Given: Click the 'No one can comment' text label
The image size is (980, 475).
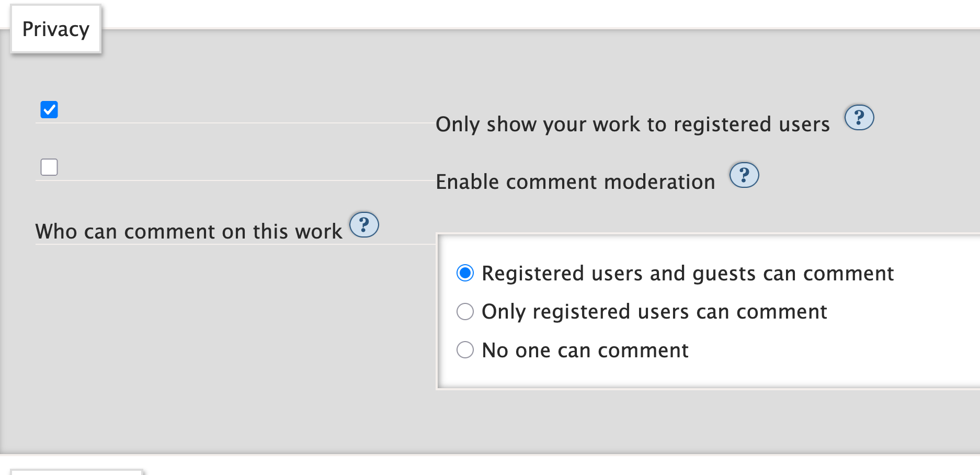Looking at the screenshot, I should point(585,350).
